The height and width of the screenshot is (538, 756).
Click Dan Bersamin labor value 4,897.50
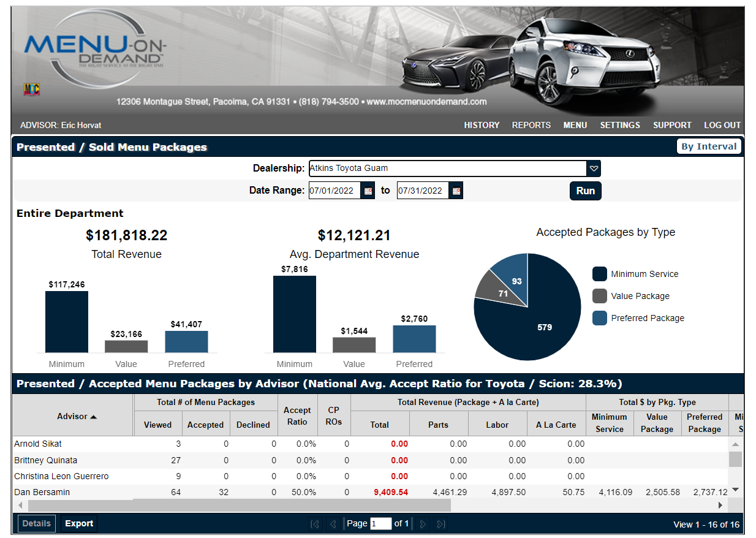508,492
